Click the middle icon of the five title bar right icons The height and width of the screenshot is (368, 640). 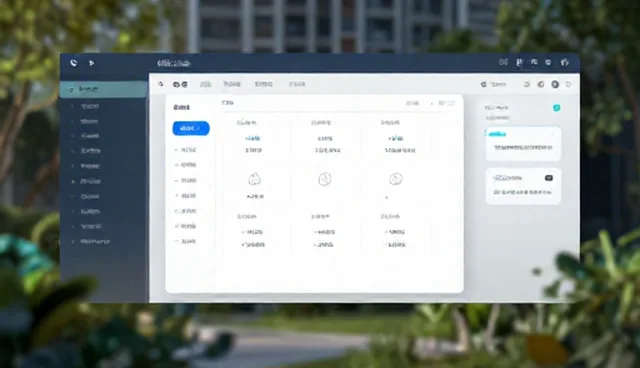click(534, 62)
